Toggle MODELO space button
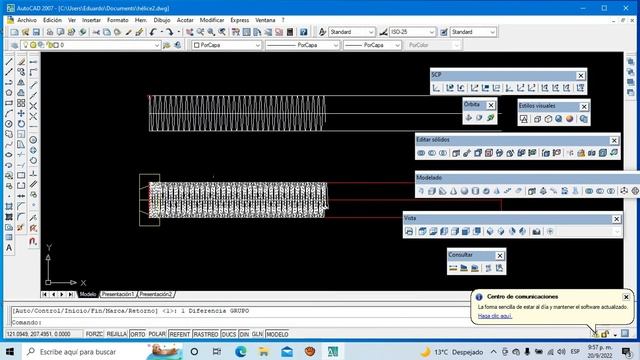The image size is (640, 360). coord(277,334)
